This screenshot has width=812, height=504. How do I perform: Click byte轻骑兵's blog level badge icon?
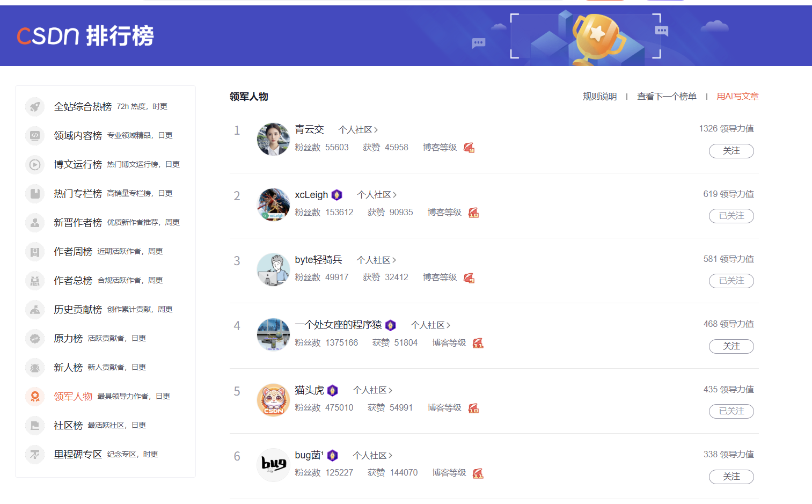point(469,278)
